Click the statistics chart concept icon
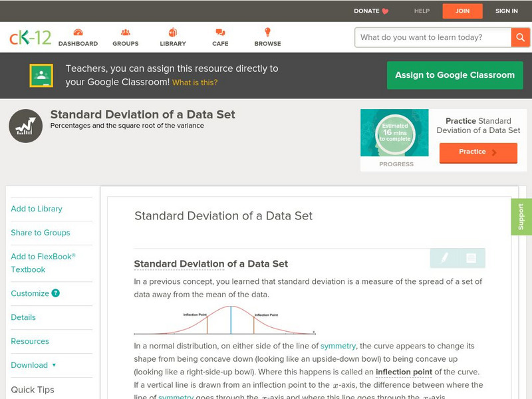 [26, 126]
